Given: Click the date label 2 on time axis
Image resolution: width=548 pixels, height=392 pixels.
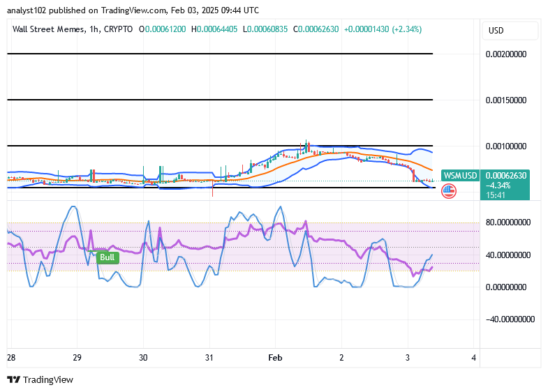Looking at the screenshot, I should point(341,358).
